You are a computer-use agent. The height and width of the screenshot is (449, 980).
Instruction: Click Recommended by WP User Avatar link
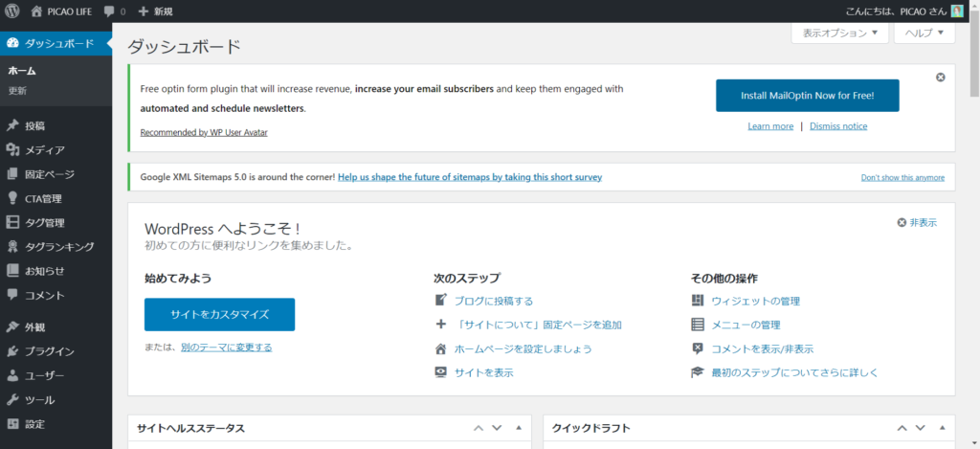[204, 132]
